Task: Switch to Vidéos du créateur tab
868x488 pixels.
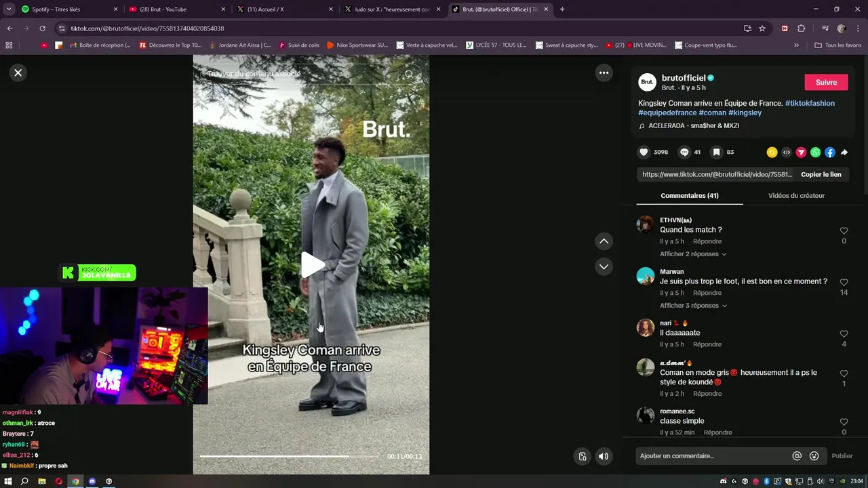Action: point(796,196)
